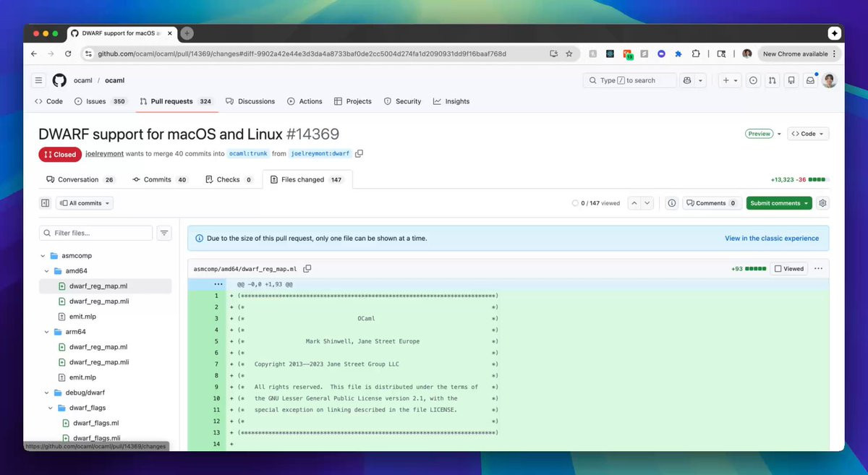Viewport: 868px width, 475px height.
Task: Open the three-dot file options menu
Action: coord(818,268)
